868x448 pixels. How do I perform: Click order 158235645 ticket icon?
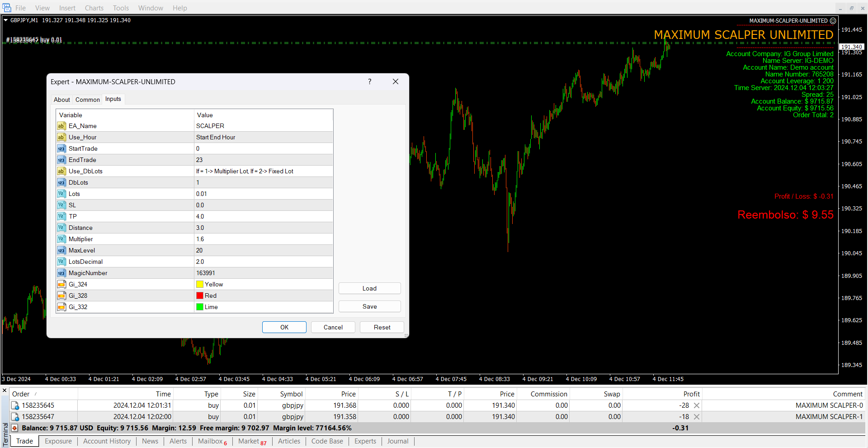(x=15, y=405)
